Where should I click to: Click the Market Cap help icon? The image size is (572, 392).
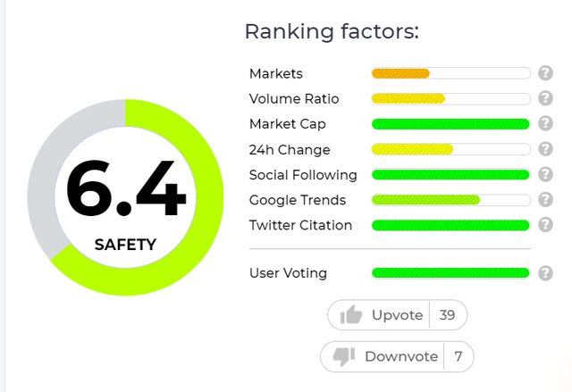tap(545, 123)
